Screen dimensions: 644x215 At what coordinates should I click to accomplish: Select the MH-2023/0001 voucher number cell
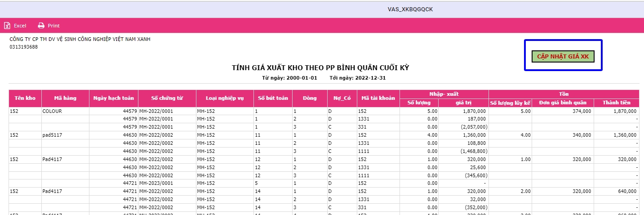tap(156, 184)
